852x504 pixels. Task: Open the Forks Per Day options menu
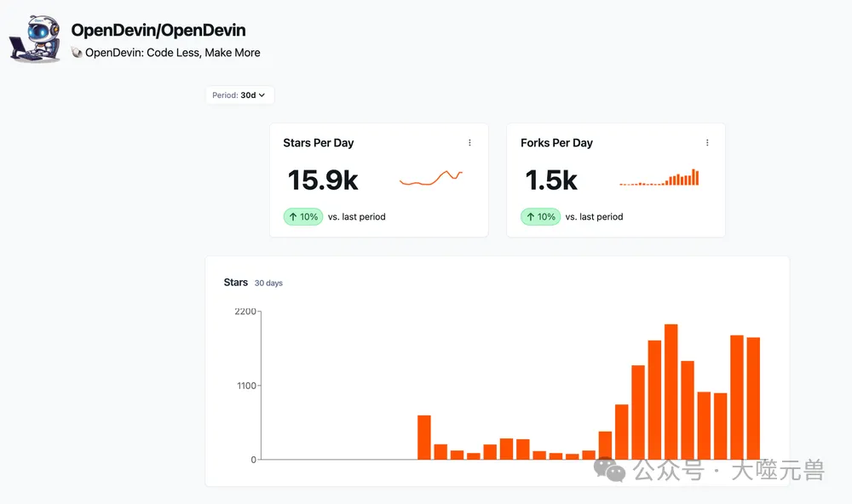click(707, 143)
